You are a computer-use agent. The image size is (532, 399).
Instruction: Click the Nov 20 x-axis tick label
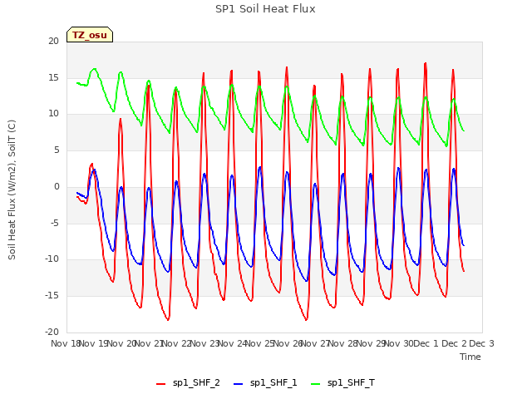click(x=121, y=343)
